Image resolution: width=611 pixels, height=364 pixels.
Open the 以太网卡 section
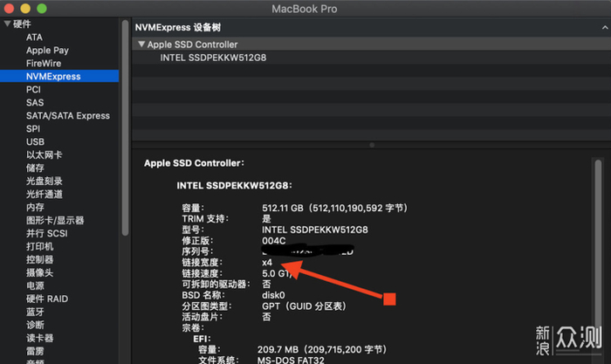tap(44, 155)
